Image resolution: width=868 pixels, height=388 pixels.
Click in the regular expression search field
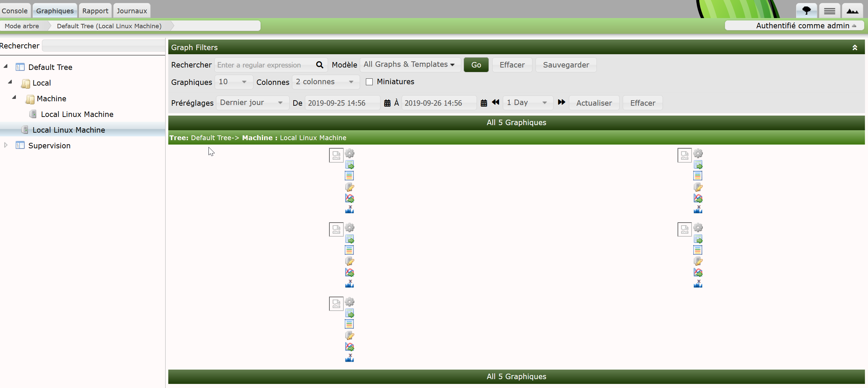[265, 65]
